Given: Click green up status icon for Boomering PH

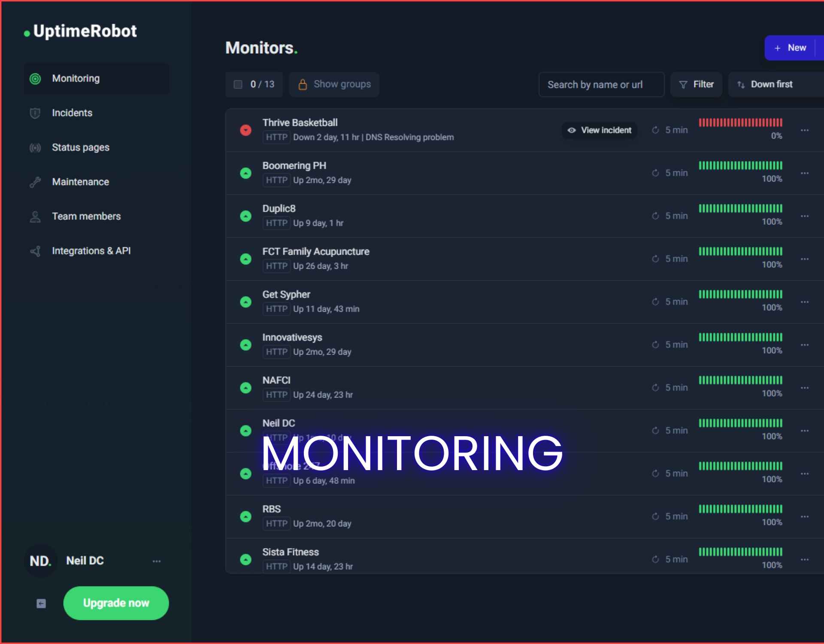Looking at the screenshot, I should point(245,173).
